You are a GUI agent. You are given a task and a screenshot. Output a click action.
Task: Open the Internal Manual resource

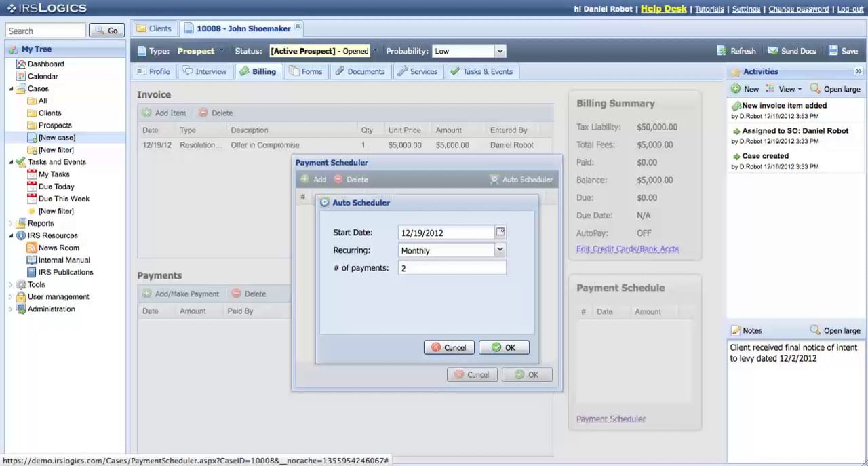[58, 260]
